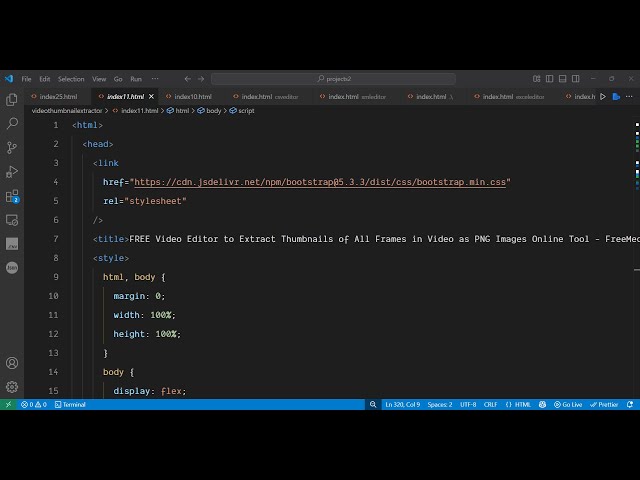Open the hidden menu items ellipsis
This screenshot has height=480, width=640.
(x=155, y=79)
